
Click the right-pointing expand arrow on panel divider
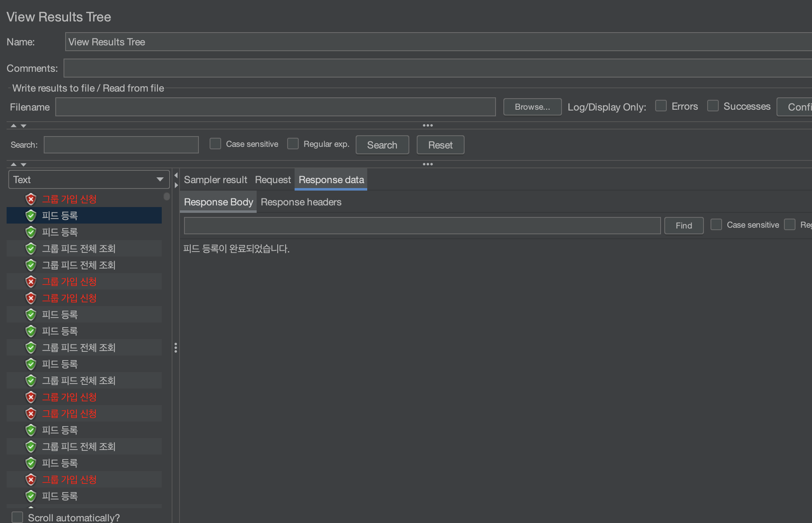(x=176, y=185)
